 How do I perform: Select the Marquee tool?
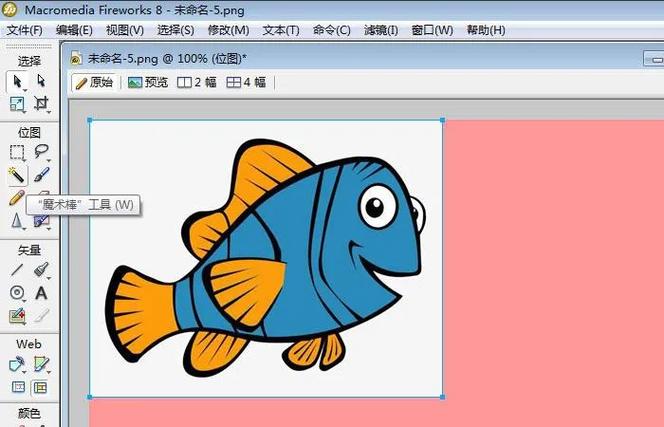17,152
